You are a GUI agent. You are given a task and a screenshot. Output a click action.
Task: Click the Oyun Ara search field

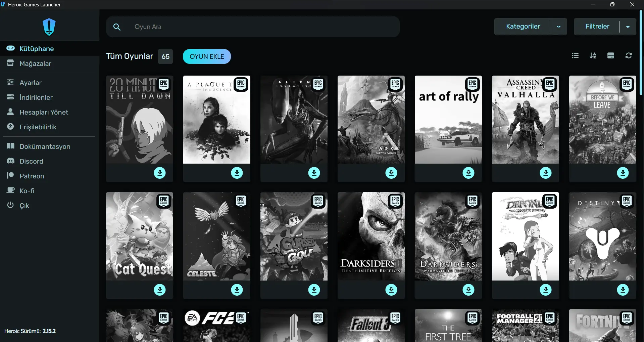coord(253,27)
